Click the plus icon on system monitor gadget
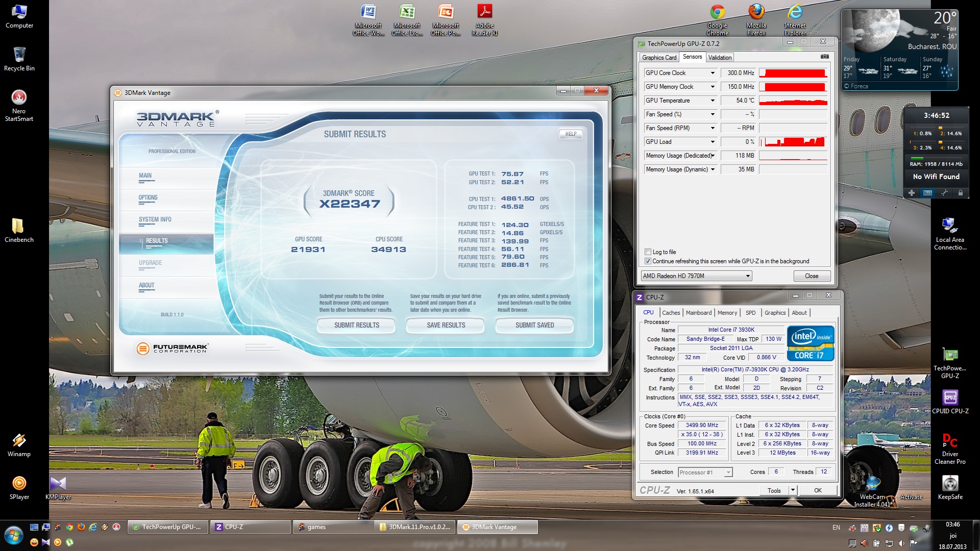This screenshot has height=551, width=980. [911, 193]
